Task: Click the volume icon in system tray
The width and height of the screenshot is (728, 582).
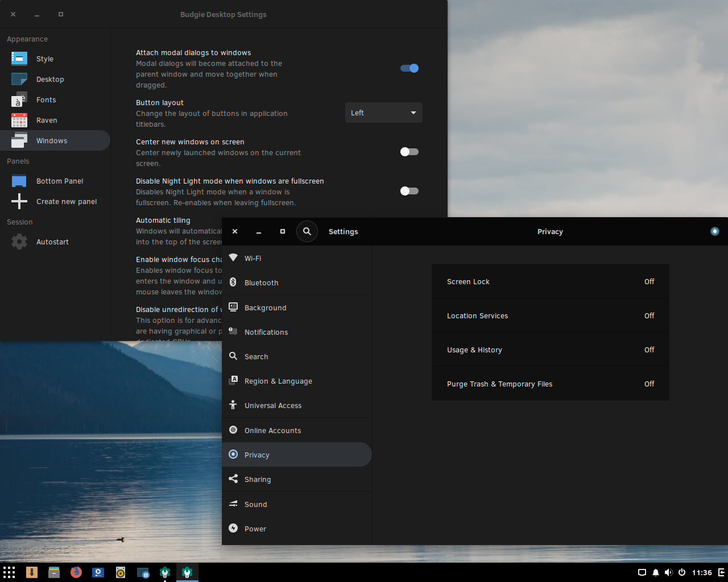Action: point(668,572)
